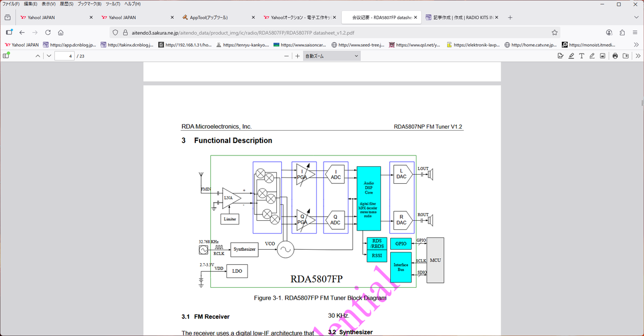Click the page number input field

pos(64,56)
